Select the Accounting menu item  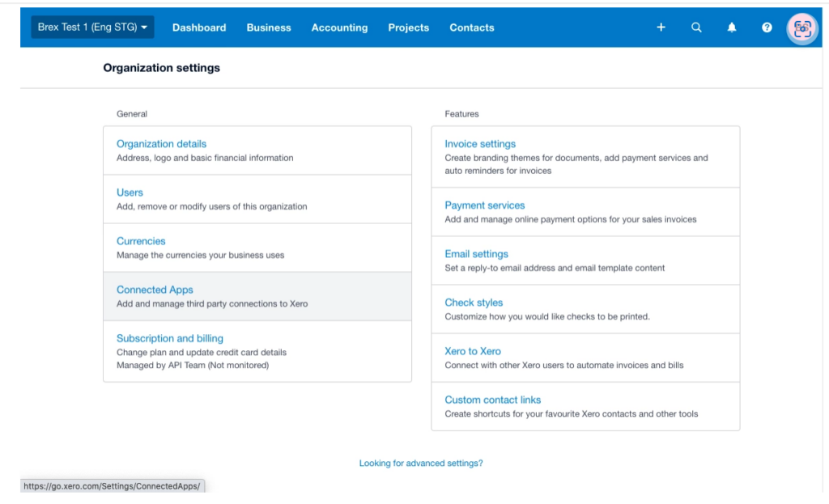[339, 27]
